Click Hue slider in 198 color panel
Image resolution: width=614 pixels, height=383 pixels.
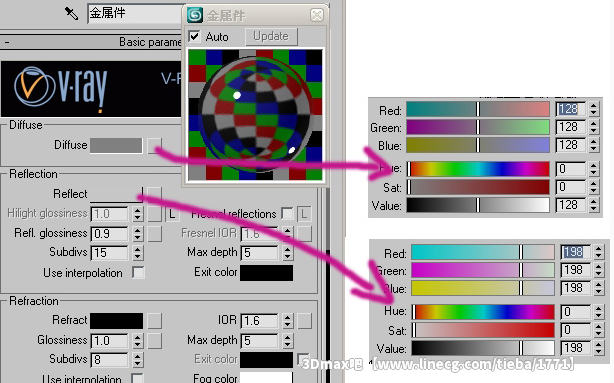tap(483, 312)
